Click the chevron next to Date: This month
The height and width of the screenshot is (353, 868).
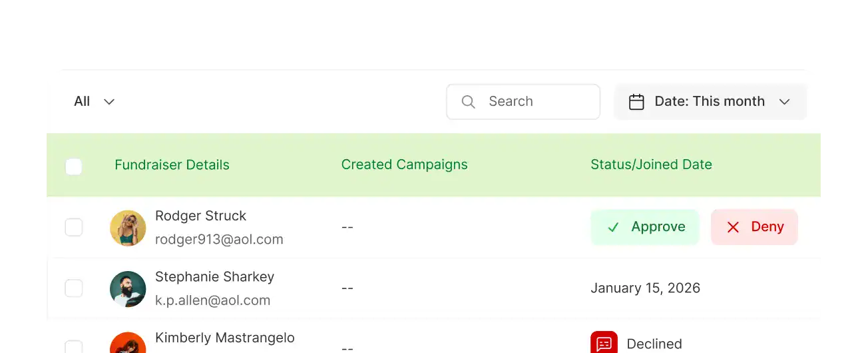[784, 102]
